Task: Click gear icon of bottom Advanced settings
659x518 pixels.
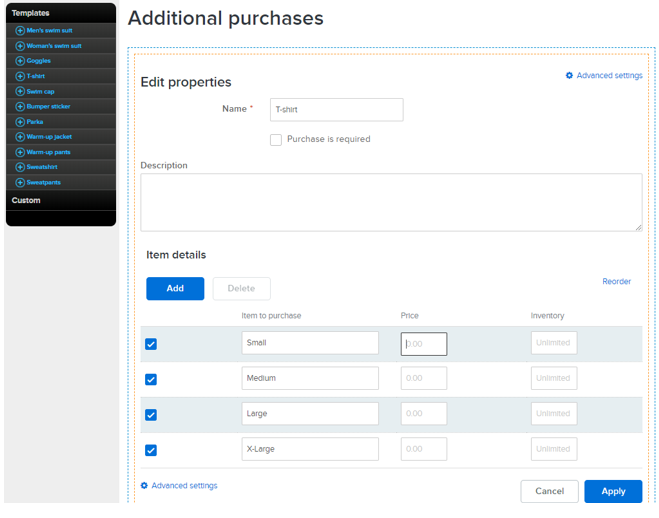Action: 144,485
